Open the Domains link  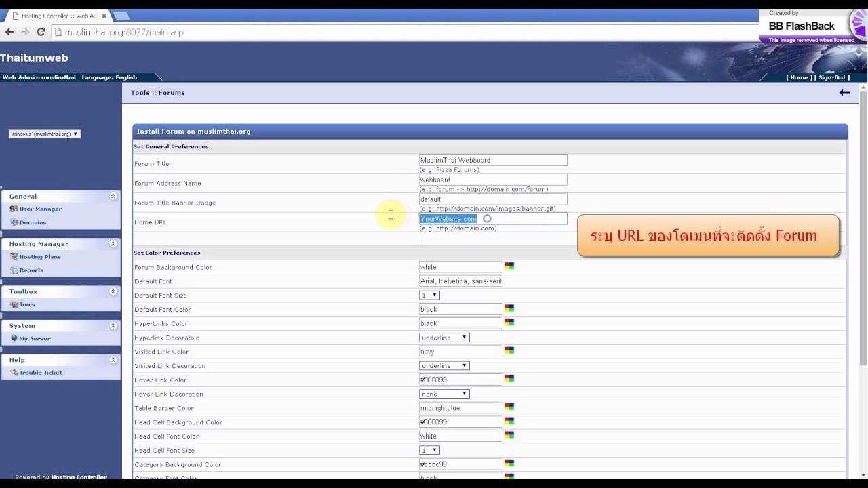tap(33, 223)
